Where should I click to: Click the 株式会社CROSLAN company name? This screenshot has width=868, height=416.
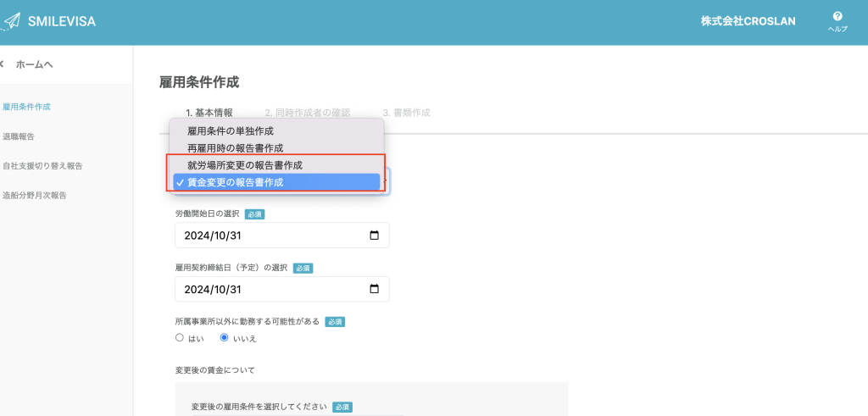click(x=748, y=21)
